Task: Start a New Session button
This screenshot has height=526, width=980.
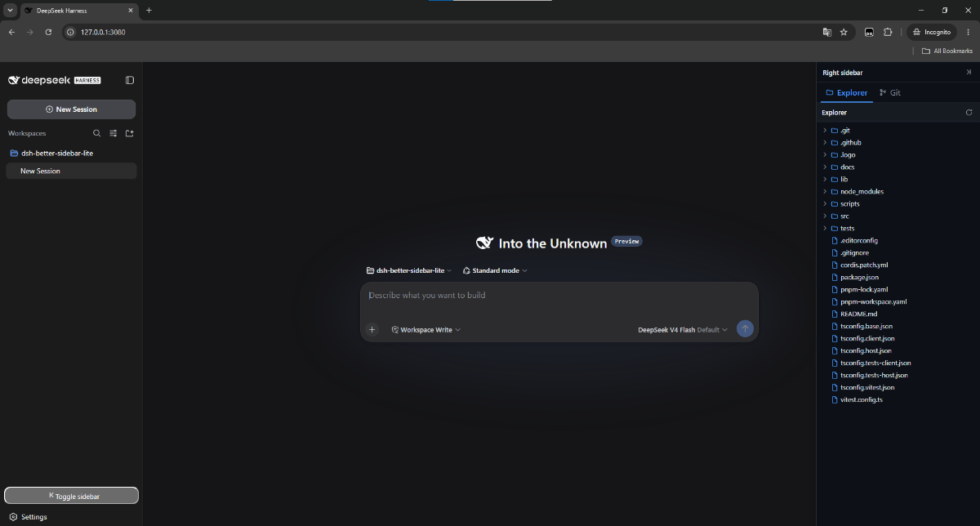Action: pos(72,109)
